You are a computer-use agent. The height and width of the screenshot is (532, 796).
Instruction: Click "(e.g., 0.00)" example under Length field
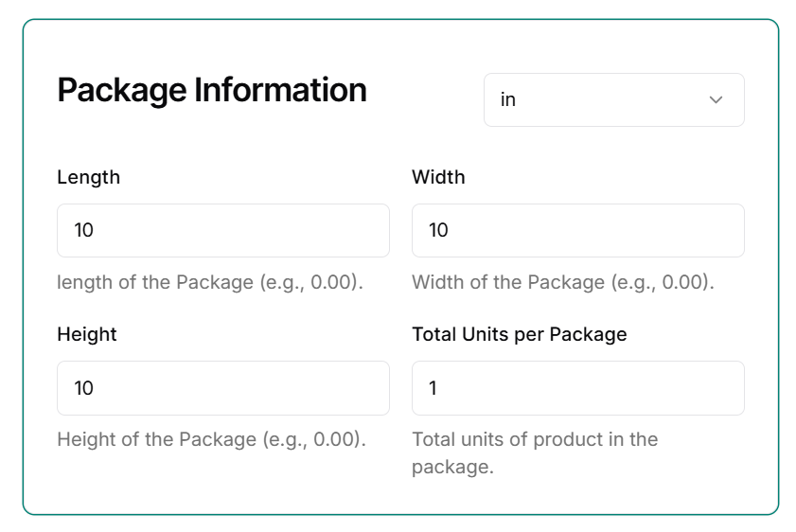(311, 282)
